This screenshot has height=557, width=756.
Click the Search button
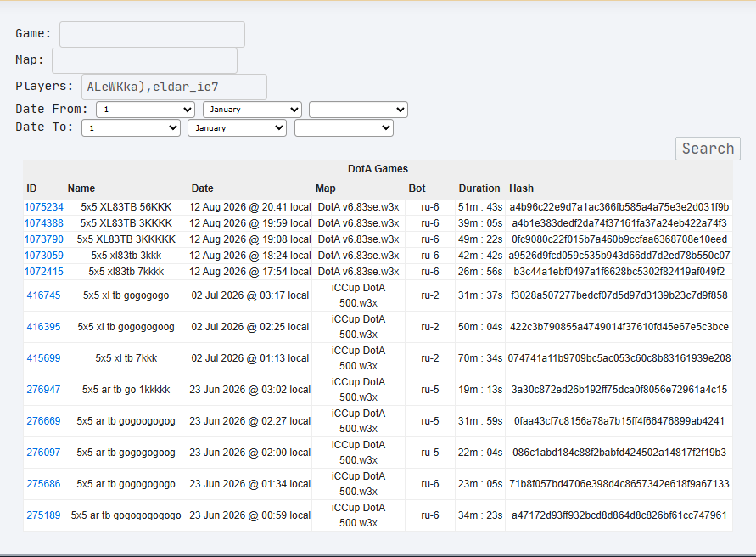point(708,149)
